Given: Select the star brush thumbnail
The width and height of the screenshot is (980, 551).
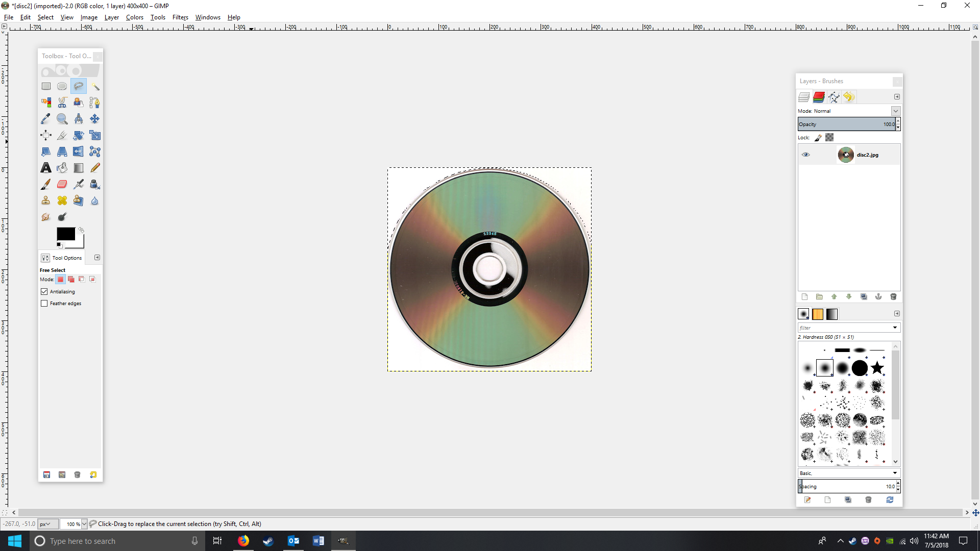Looking at the screenshot, I should [x=877, y=368].
